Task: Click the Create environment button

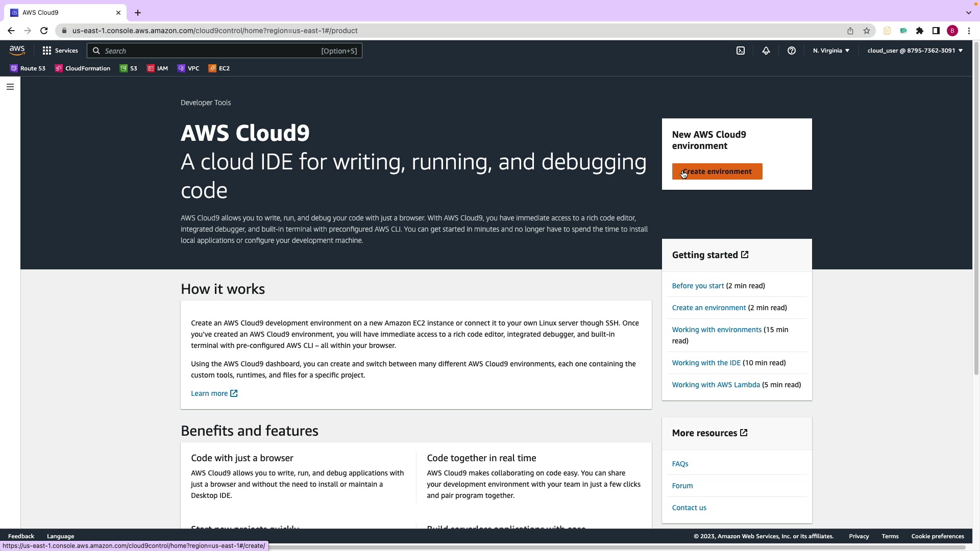Action: click(717, 171)
